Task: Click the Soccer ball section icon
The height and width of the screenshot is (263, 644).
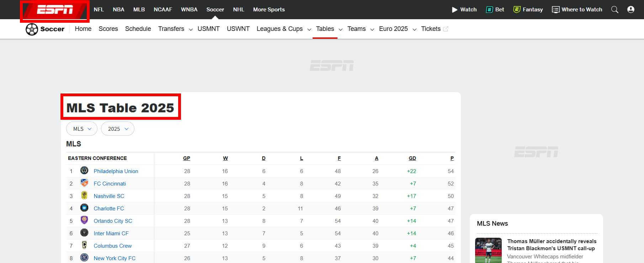Action: tap(32, 29)
